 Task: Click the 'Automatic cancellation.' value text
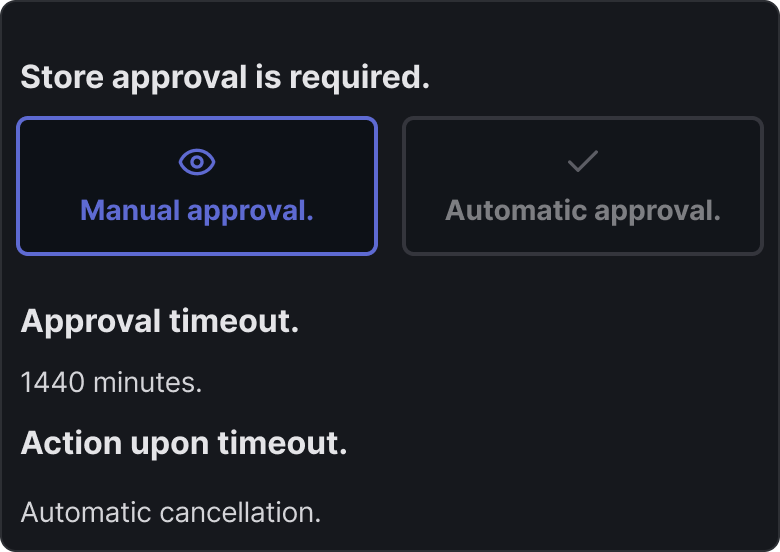tap(171, 513)
